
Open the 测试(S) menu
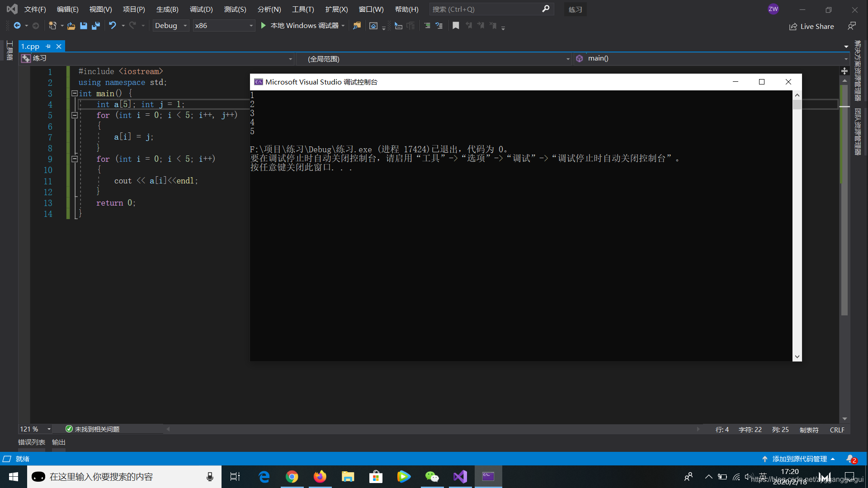(x=235, y=9)
